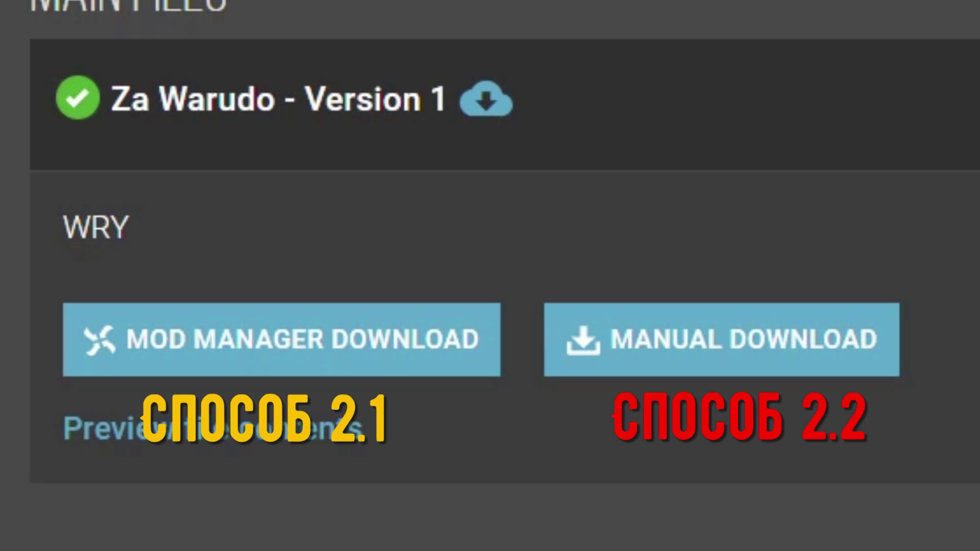Click the blue cloud download icon
The height and width of the screenshot is (551, 980).
486,99
